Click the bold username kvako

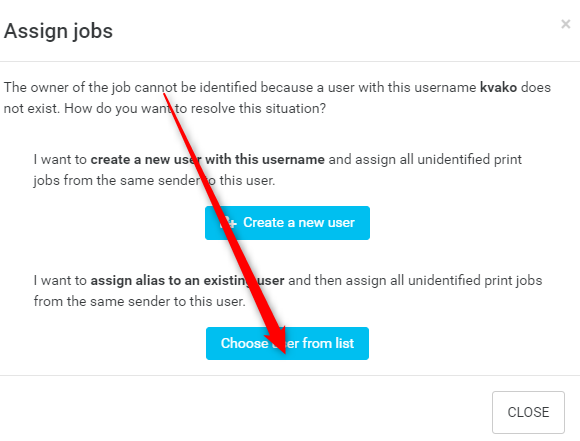coord(498,88)
